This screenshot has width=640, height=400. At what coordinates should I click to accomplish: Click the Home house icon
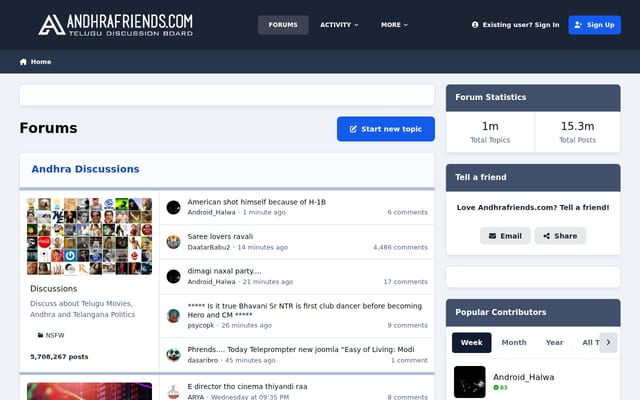click(23, 62)
